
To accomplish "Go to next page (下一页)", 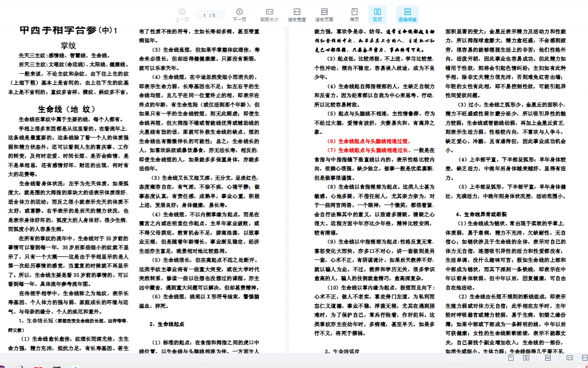I will [x=239, y=15].
